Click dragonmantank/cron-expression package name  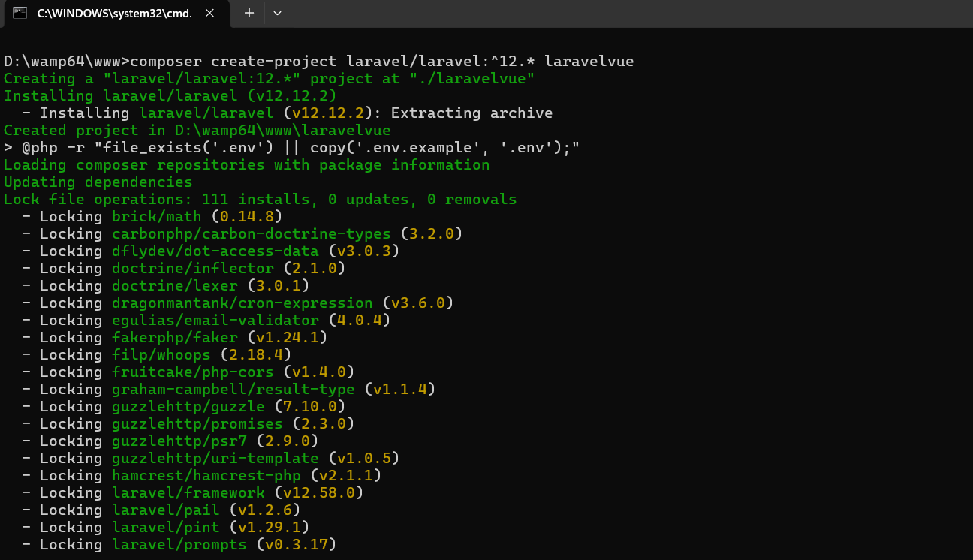pyautogui.click(x=242, y=303)
